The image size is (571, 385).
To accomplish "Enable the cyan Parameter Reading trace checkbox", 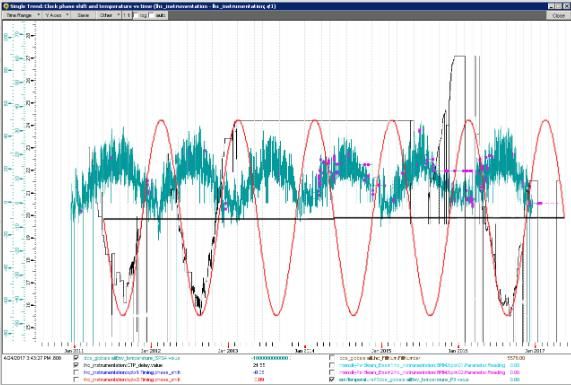I will [331, 365].
